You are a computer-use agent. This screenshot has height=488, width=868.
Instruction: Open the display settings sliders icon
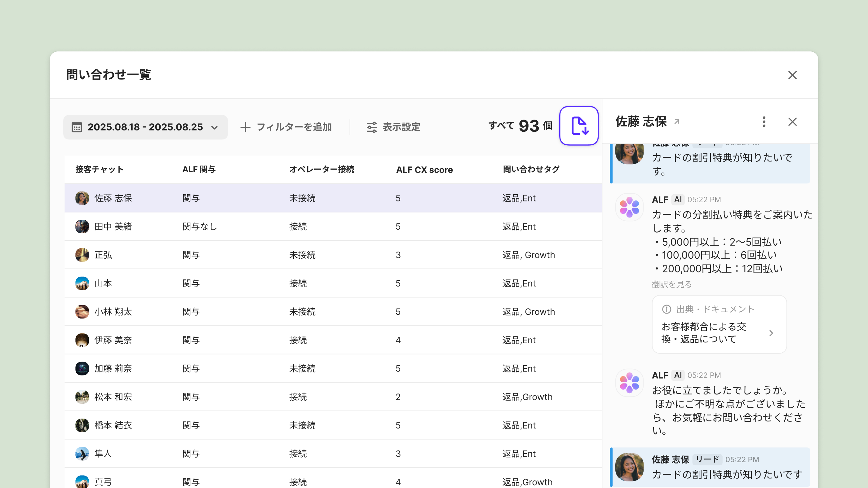(372, 127)
